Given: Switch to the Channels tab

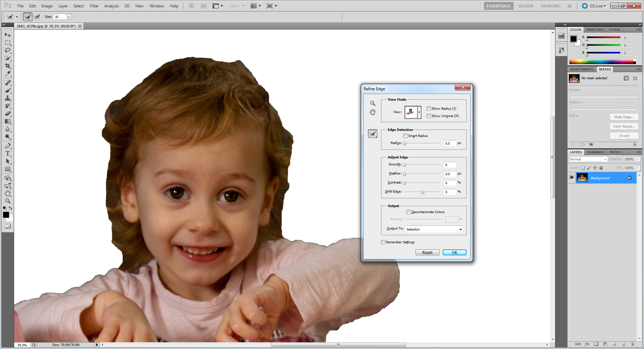Looking at the screenshot, I should 595,152.
